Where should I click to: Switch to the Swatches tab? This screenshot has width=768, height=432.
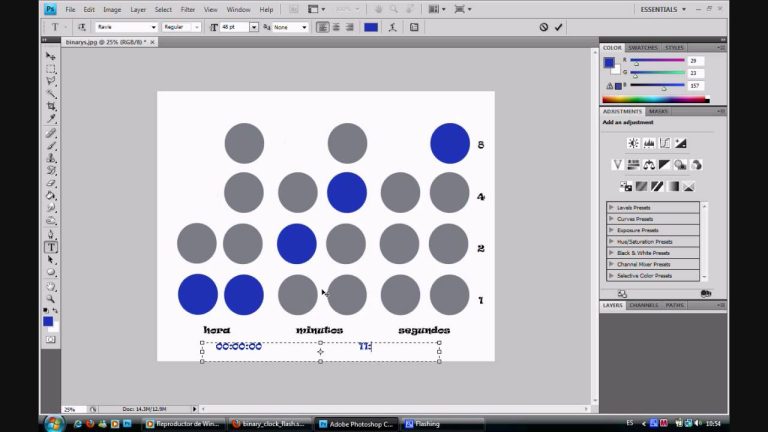643,47
